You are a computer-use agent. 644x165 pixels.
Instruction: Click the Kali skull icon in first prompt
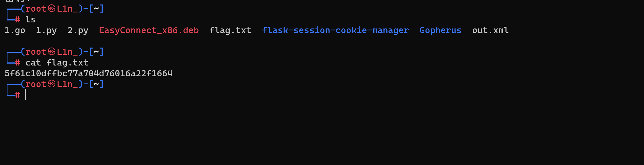(52, 9)
